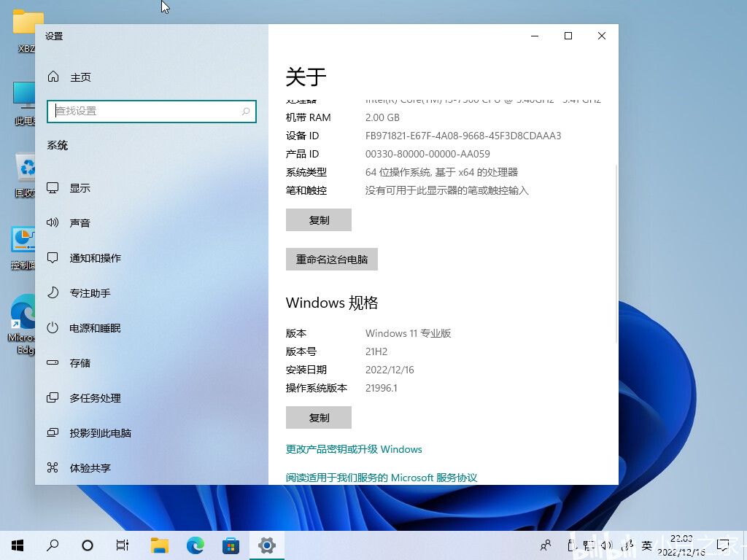Click the 版本 value Windows 11 专业版
The height and width of the screenshot is (560, 747).
[408, 333]
